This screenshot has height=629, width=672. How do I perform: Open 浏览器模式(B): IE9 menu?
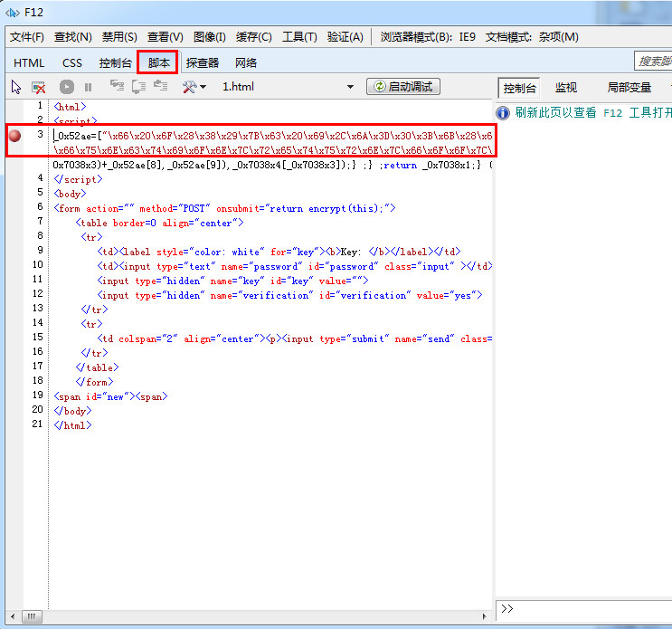click(x=428, y=37)
